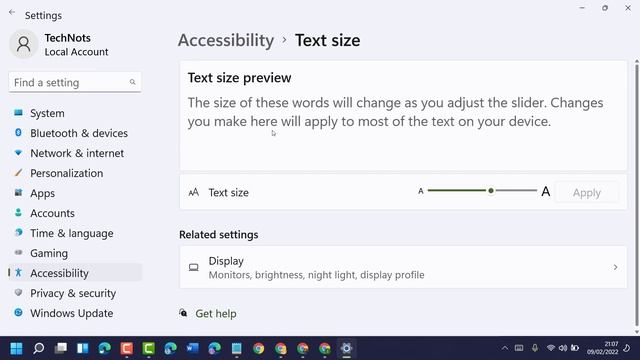Open the Notepad taskbar icon
This screenshot has width=640, height=360.
[236, 348]
